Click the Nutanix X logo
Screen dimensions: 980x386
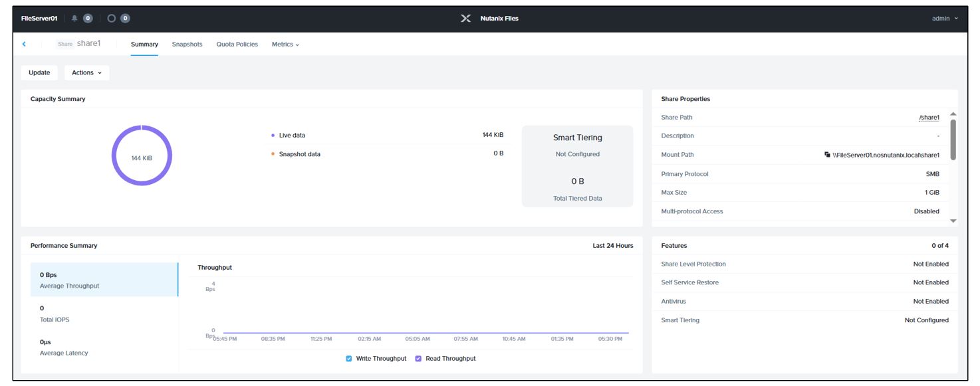tap(466, 19)
